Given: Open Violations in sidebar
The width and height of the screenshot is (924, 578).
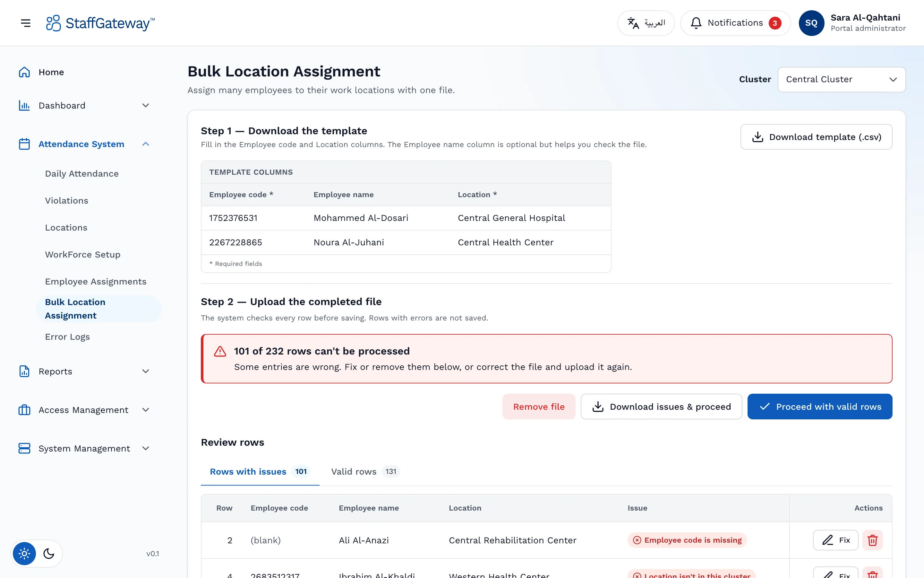Looking at the screenshot, I should (66, 201).
